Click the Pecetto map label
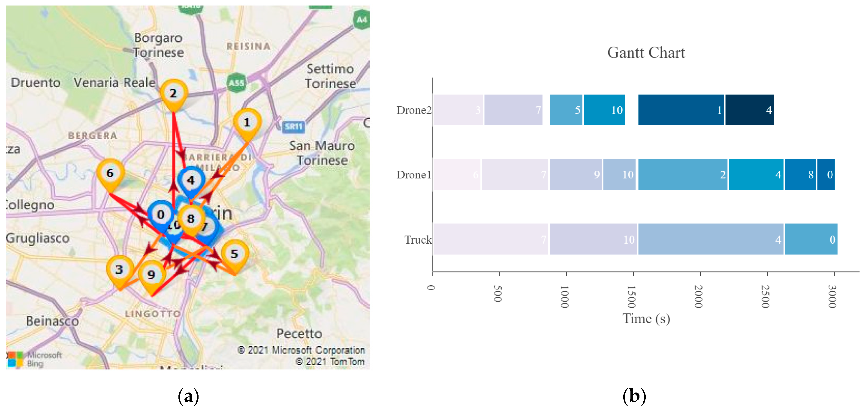This screenshot has width=868, height=411. pos(299,333)
